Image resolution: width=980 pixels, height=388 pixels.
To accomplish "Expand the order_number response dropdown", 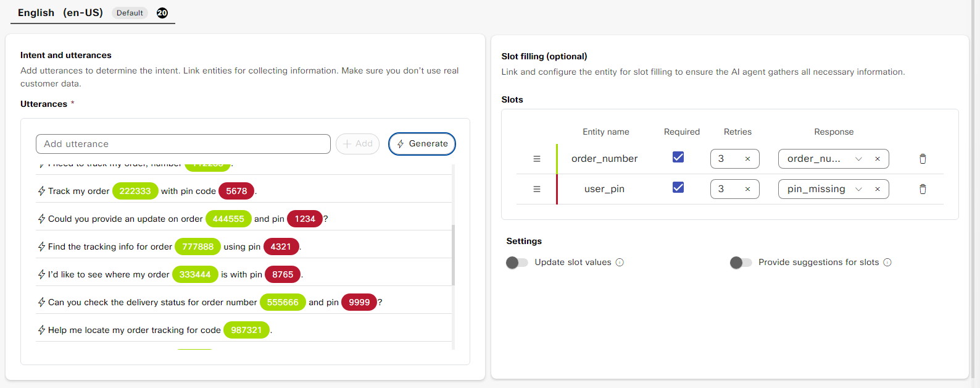I will coord(858,159).
